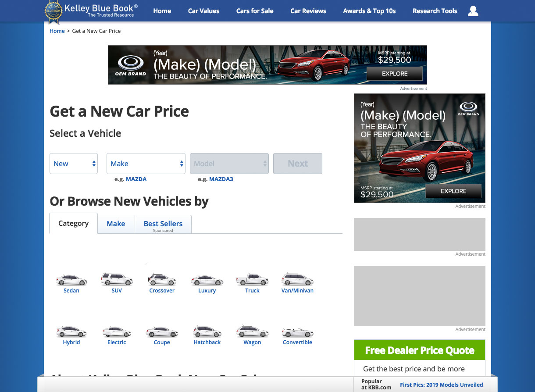Select the Truck vehicle icon
Viewport: 535px width, 392px height.
[252, 279]
